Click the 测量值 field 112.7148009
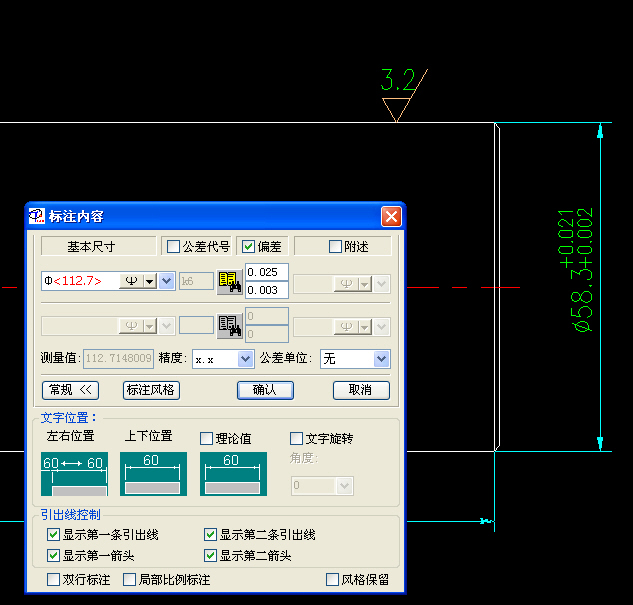 [x=118, y=359]
